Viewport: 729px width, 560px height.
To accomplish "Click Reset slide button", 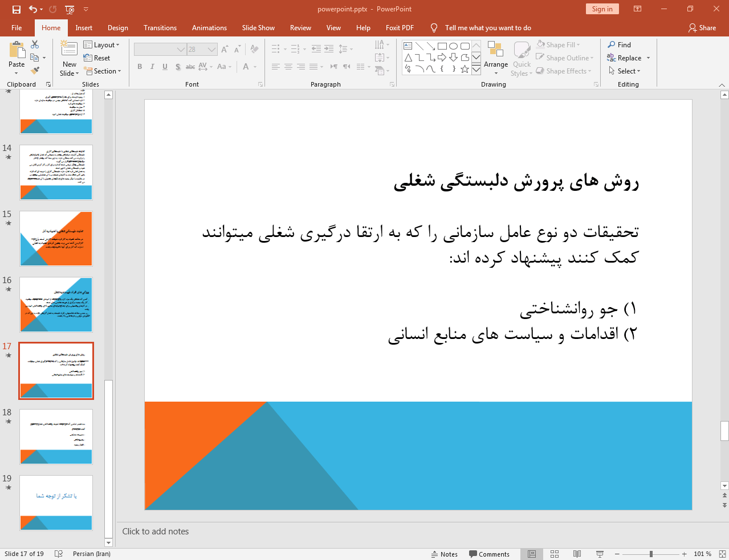I will pos(97,58).
